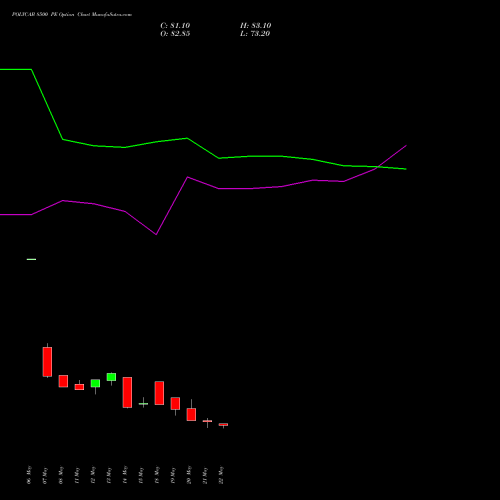
Task: Click the '06 May' date axis label
Action: (29, 475)
